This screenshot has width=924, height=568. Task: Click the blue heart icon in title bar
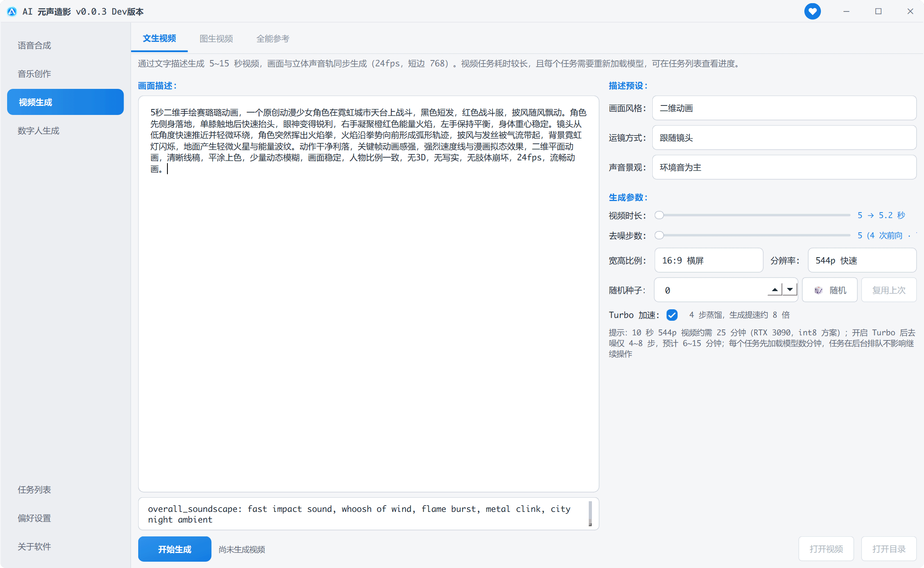click(x=812, y=11)
